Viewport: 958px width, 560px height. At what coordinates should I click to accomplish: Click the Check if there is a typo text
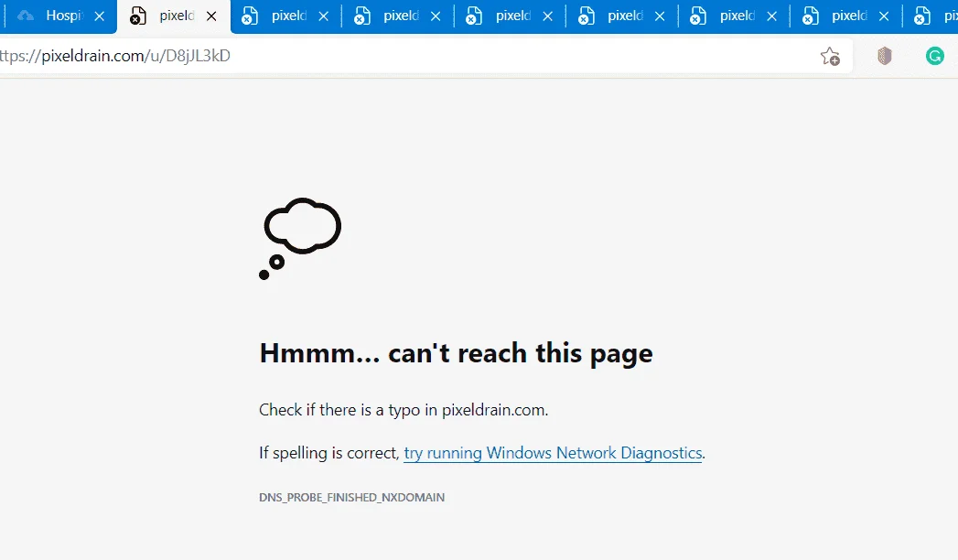coord(404,410)
